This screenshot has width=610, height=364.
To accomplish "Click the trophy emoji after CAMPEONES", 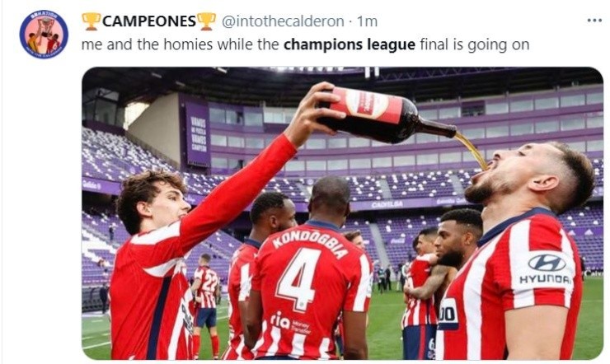I will (x=207, y=21).
